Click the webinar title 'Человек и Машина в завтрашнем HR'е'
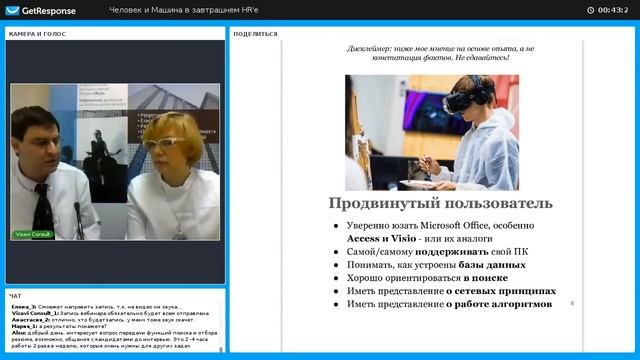The height and width of the screenshot is (360, 640). coord(184,10)
